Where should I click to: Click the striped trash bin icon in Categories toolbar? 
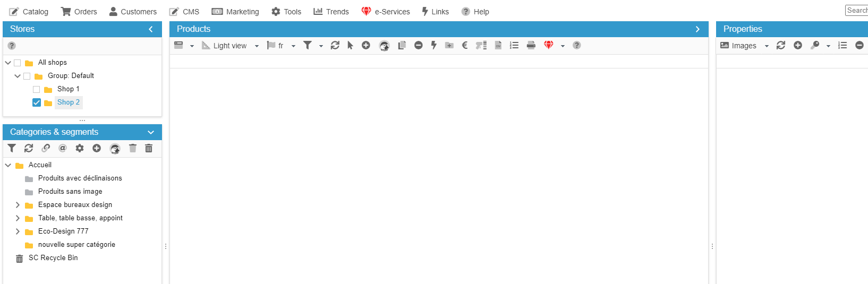149,149
